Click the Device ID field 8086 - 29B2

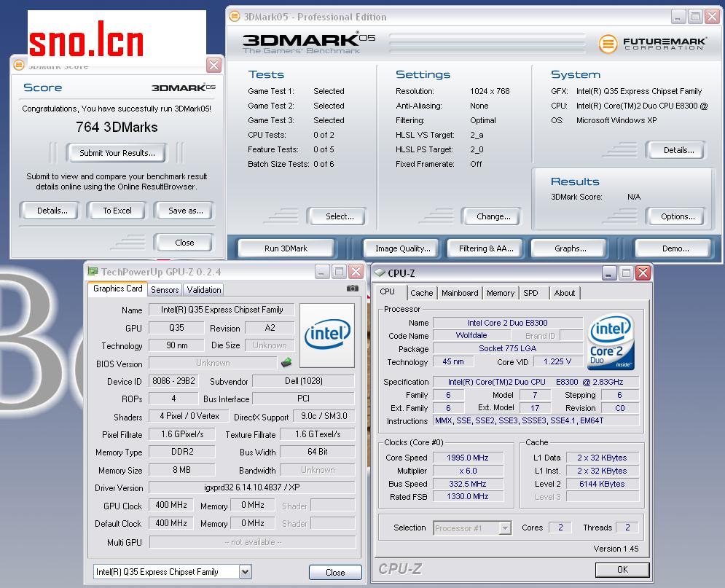coord(173,381)
